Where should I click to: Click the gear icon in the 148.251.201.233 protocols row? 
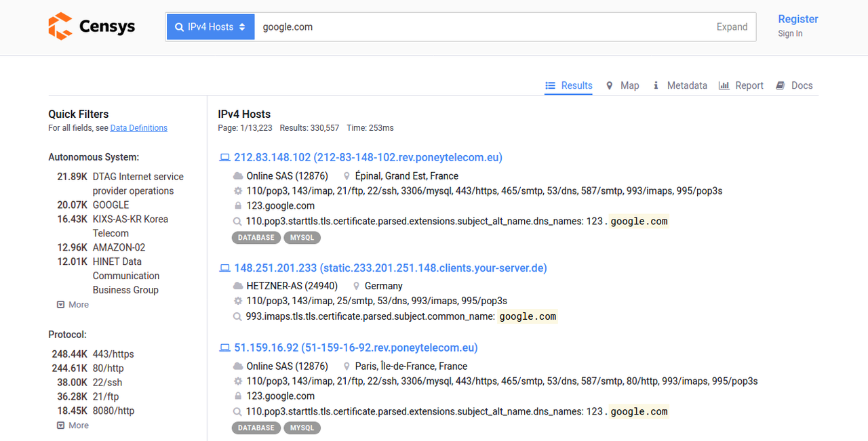(238, 301)
